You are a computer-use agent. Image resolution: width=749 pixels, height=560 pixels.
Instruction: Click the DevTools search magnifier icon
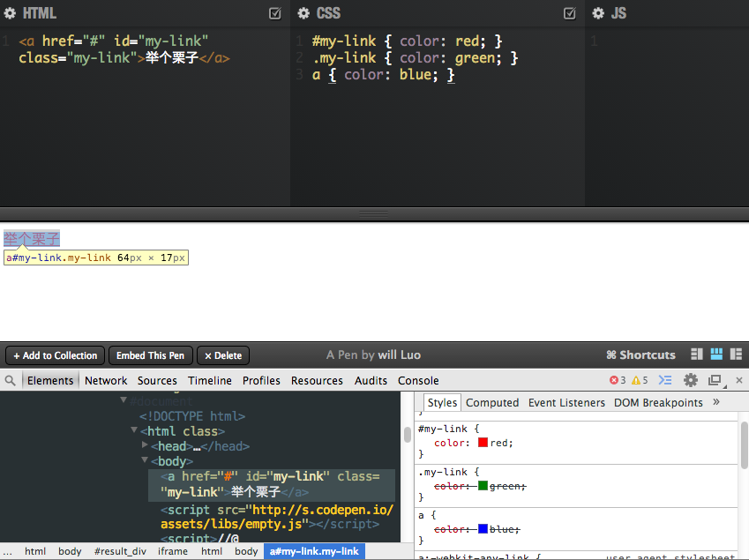tap(11, 380)
